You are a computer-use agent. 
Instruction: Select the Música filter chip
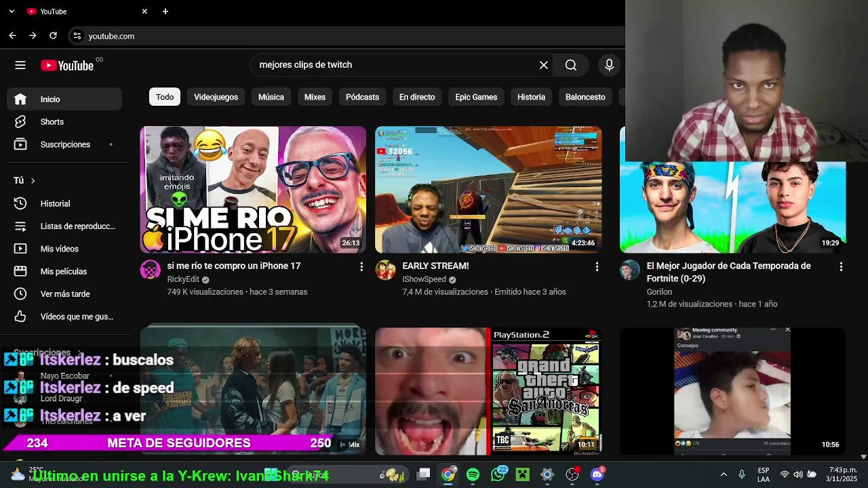[x=271, y=97]
